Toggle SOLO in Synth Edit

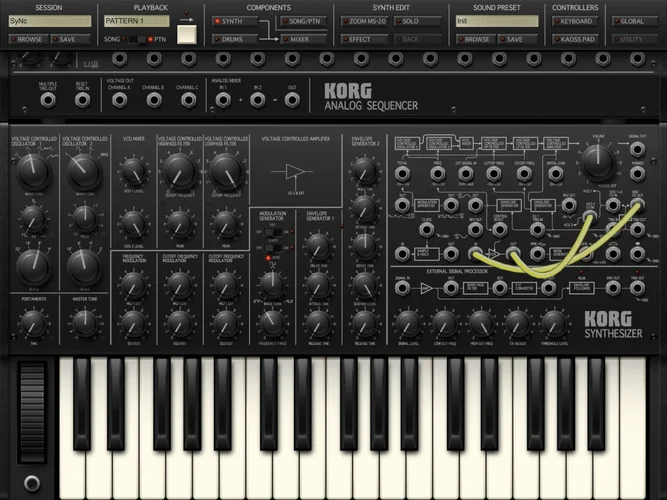point(417,21)
